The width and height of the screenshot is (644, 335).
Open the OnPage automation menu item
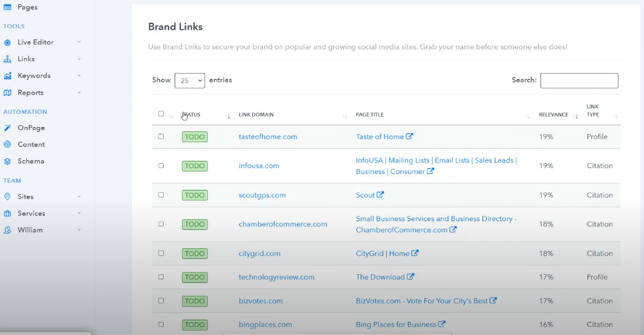31,128
